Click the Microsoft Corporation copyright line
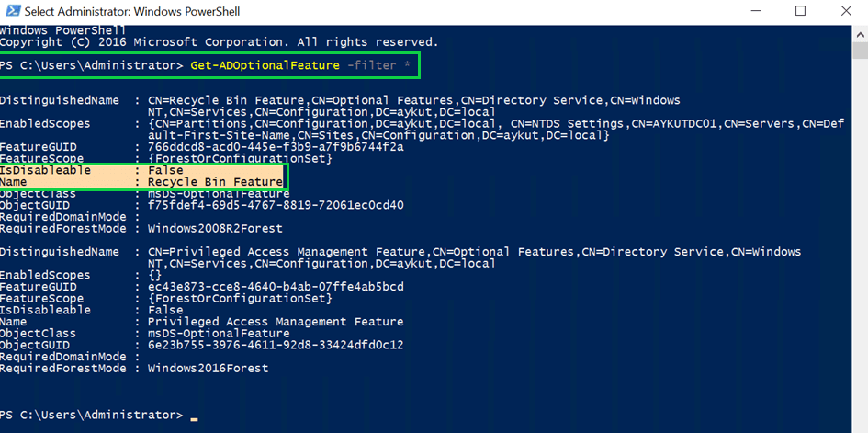Screen dimensions: 868x433 (219, 42)
